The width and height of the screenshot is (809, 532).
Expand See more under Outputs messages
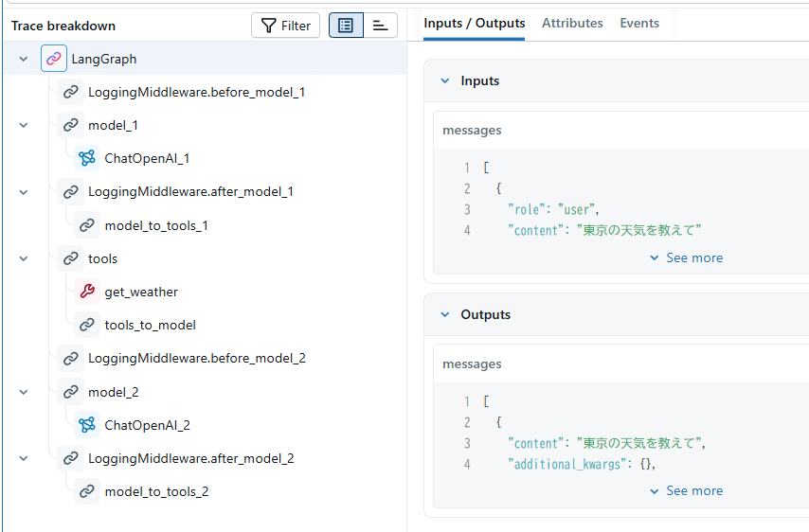(x=686, y=490)
